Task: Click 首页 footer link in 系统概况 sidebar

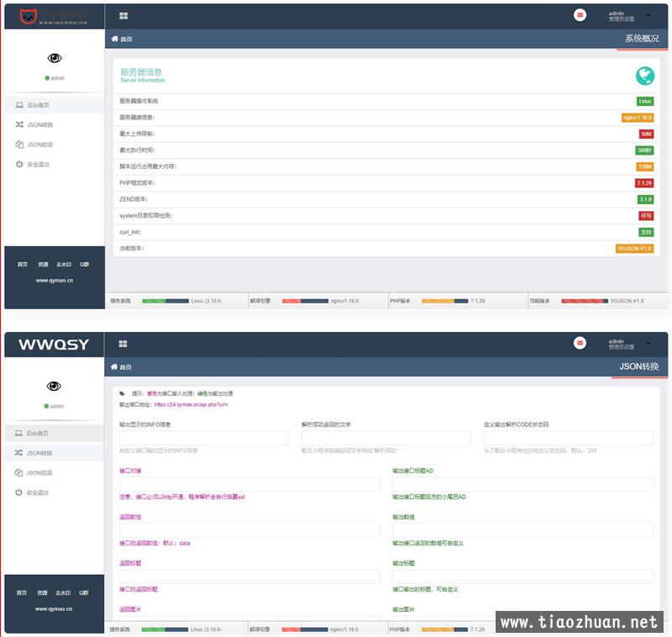Action: click(x=23, y=265)
